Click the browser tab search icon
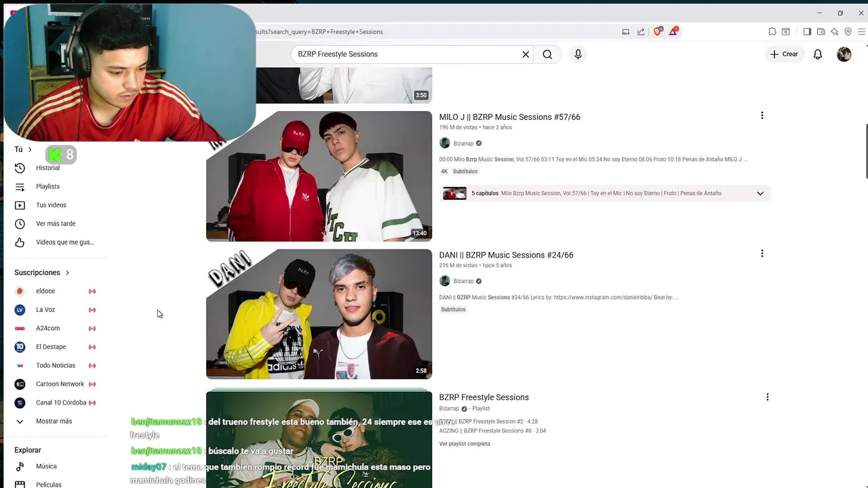Viewport: 868px width, 488px height. 786,31
